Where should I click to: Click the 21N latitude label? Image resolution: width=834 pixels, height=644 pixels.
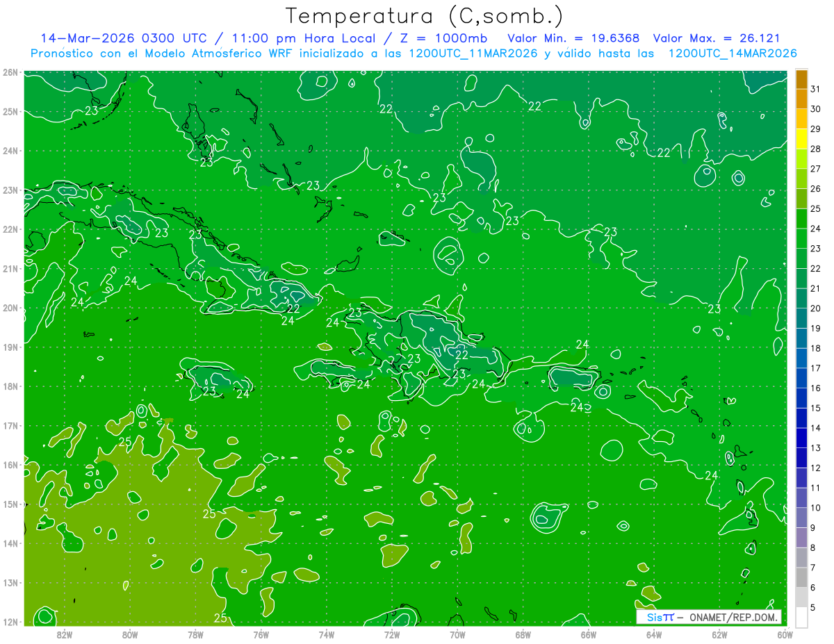[x=10, y=268]
